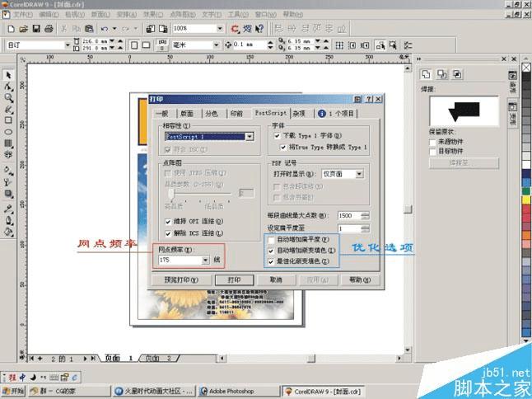This screenshot has height=399, width=532.
Task: Click the 帮助 button in dialog
Action: (x=361, y=279)
